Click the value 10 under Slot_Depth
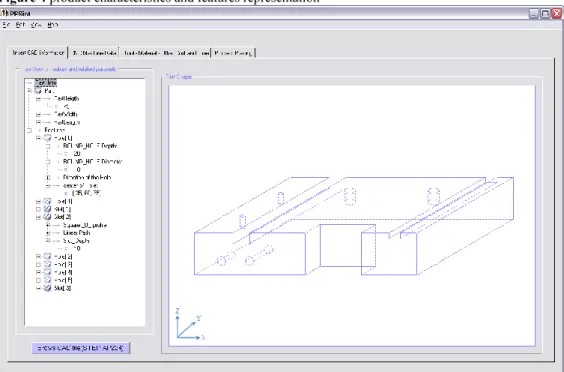564x372 pixels. tap(76, 249)
